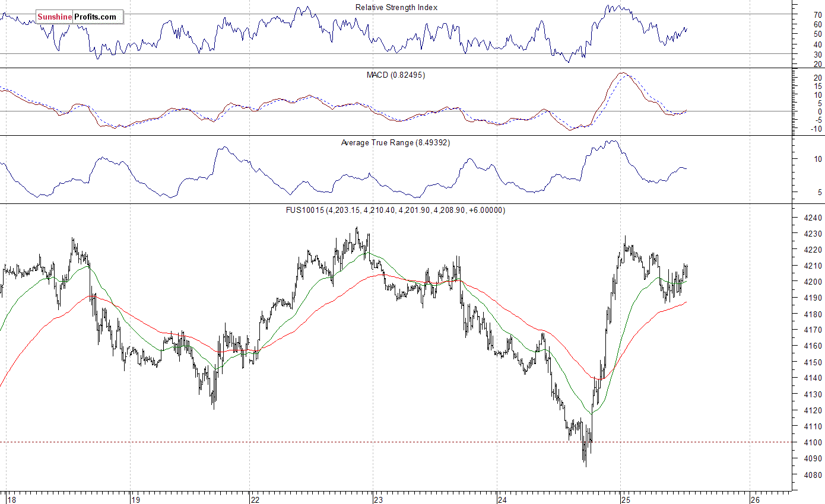Image resolution: width=825 pixels, height=504 pixels.
Task: Click the RSI axis value 70
Action: click(817, 14)
